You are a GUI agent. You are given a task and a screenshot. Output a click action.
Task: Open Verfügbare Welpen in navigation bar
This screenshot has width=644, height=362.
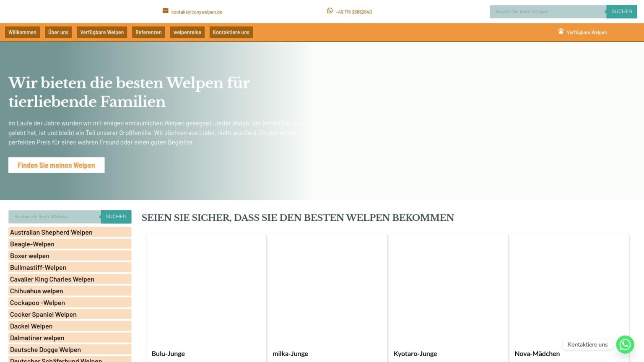tap(102, 32)
